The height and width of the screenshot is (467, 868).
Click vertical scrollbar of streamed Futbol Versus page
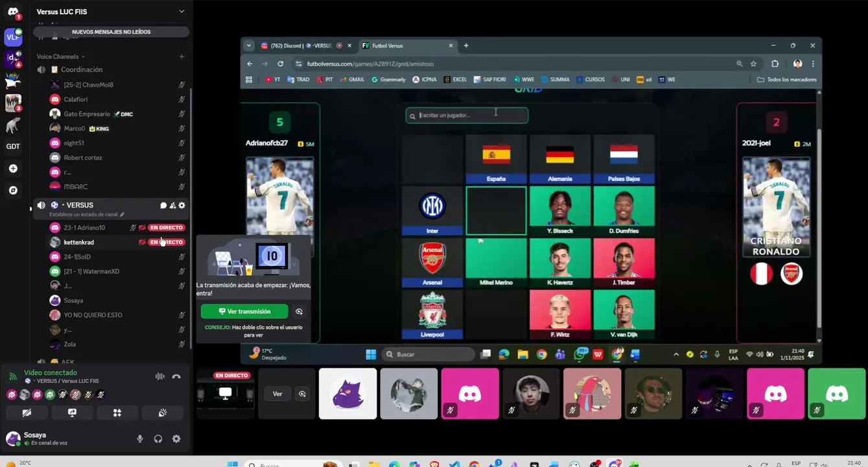pos(819,227)
